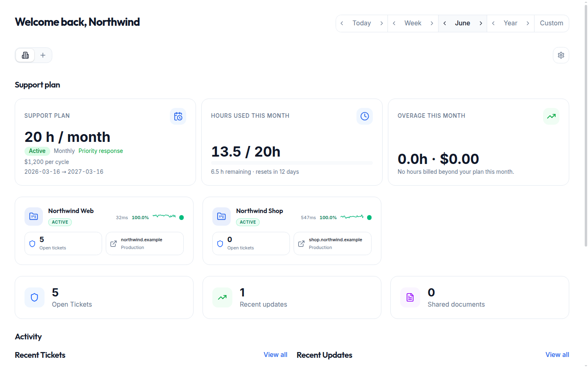This screenshot has width=588, height=368.
Task: Click the Northwind Web project icon
Action: click(33, 216)
